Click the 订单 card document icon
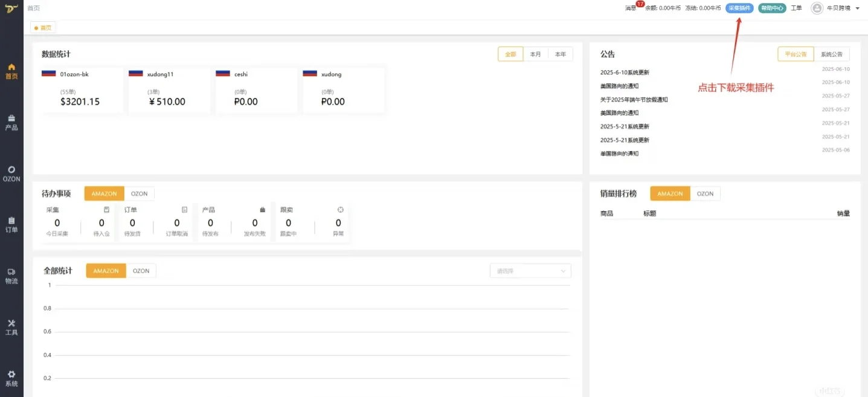868x397 pixels. (184, 210)
